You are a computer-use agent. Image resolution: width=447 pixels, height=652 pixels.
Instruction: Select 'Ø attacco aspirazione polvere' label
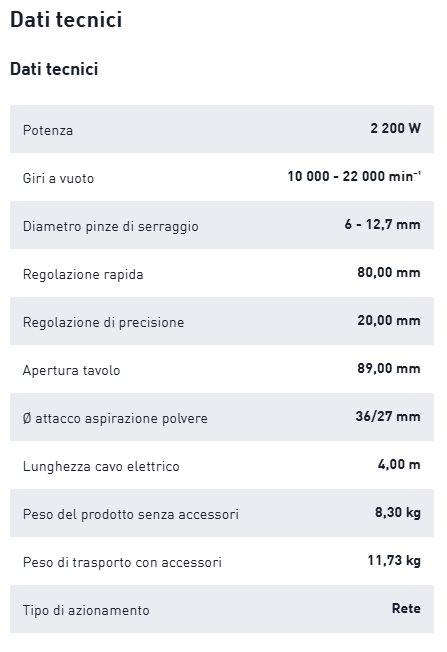115,418
